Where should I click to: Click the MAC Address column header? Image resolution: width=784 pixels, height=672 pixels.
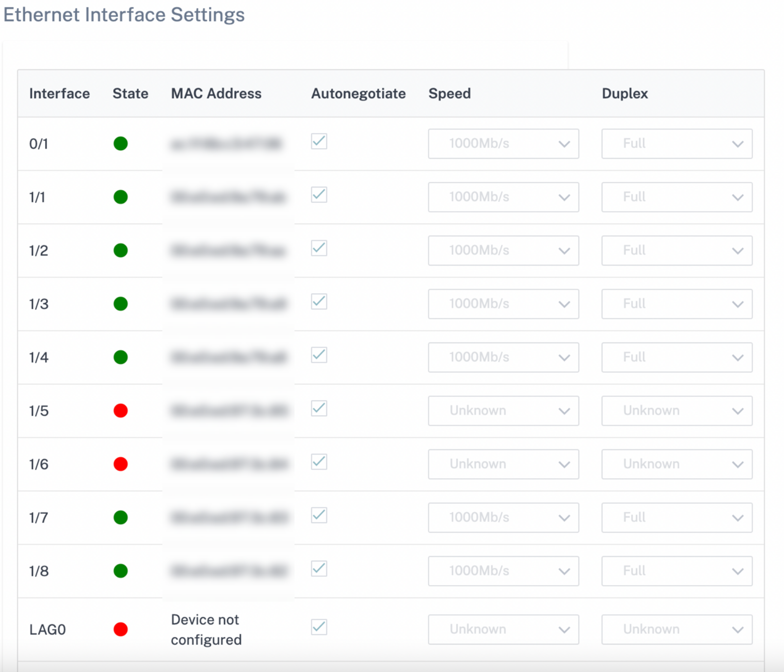(216, 93)
